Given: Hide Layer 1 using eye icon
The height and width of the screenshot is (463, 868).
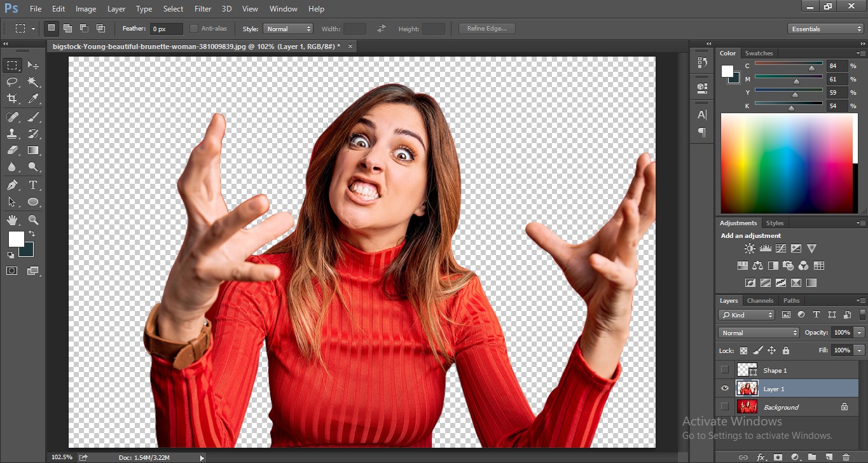Looking at the screenshot, I should pos(724,389).
